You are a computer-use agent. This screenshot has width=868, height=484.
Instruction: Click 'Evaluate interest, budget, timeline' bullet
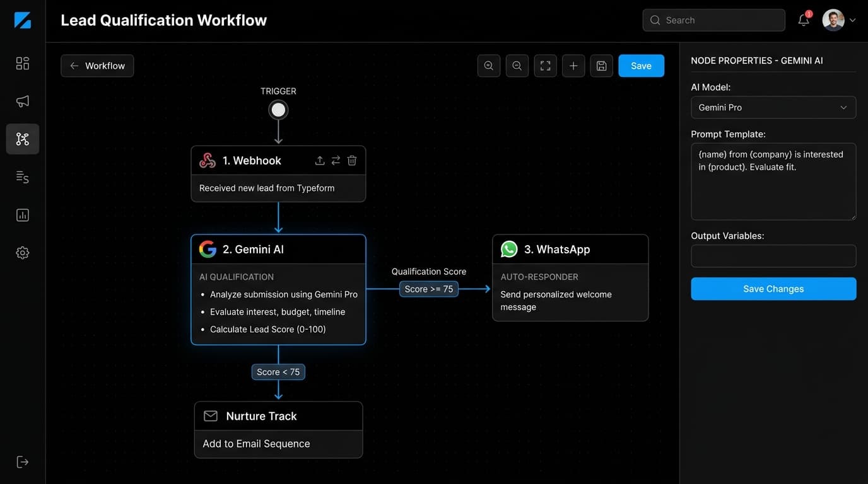click(278, 311)
